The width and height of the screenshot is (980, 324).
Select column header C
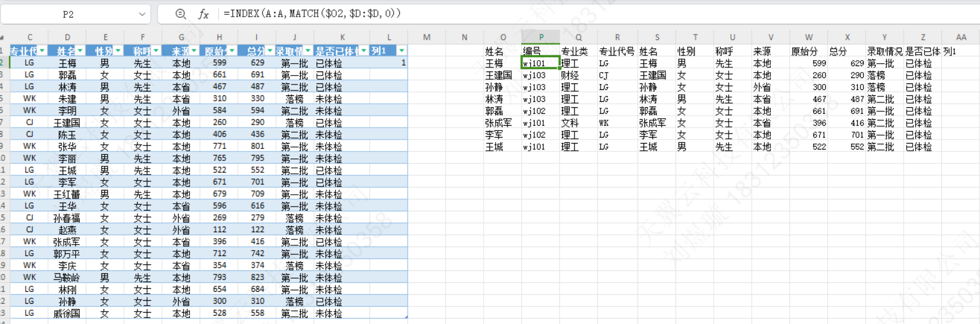[x=30, y=37]
